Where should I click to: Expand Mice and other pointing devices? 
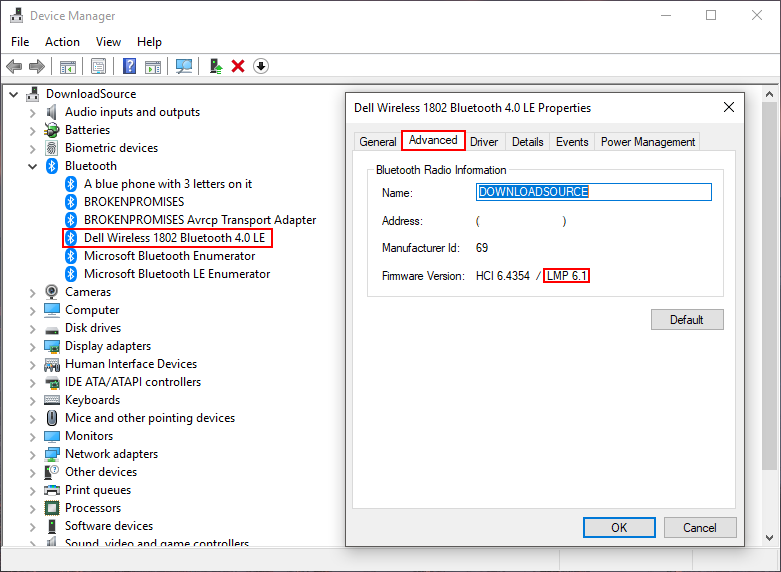[32, 419]
